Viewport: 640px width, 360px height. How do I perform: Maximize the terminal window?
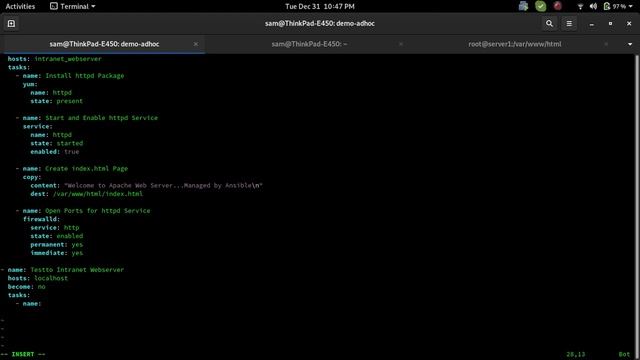click(610, 24)
